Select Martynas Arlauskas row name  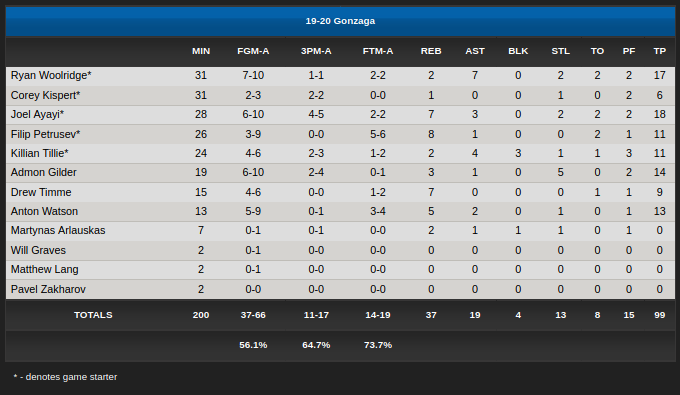tap(58, 230)
